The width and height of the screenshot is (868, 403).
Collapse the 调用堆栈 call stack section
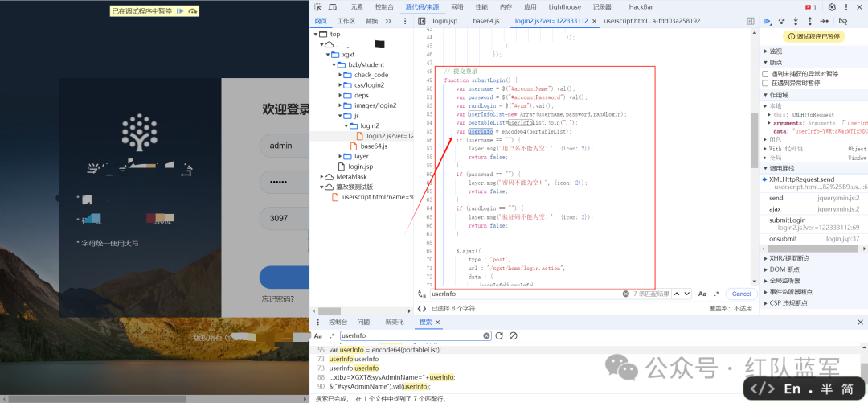coord(764,168)
